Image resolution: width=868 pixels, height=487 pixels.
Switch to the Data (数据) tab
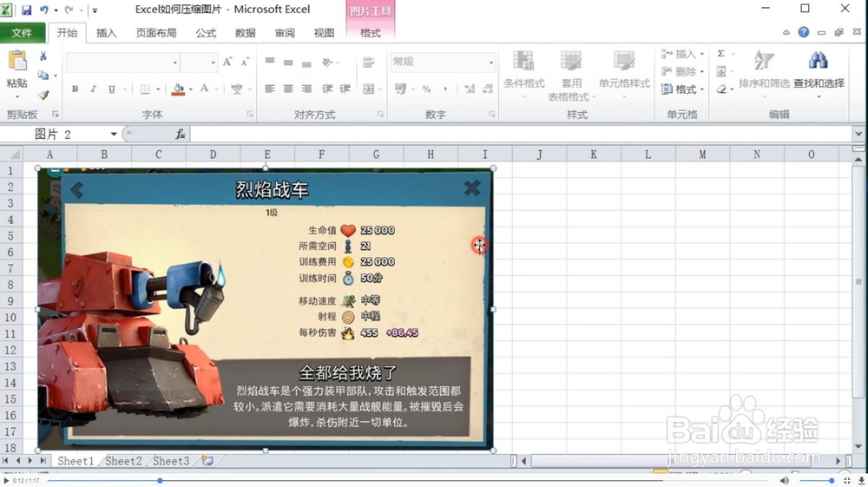[x=246, y=33]
